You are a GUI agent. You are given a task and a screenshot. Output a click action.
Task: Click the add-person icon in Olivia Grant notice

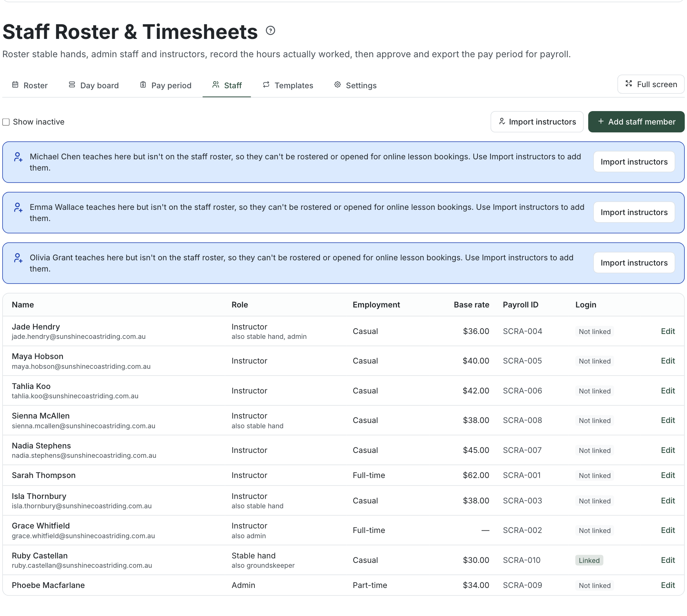[x=18, y=258]
